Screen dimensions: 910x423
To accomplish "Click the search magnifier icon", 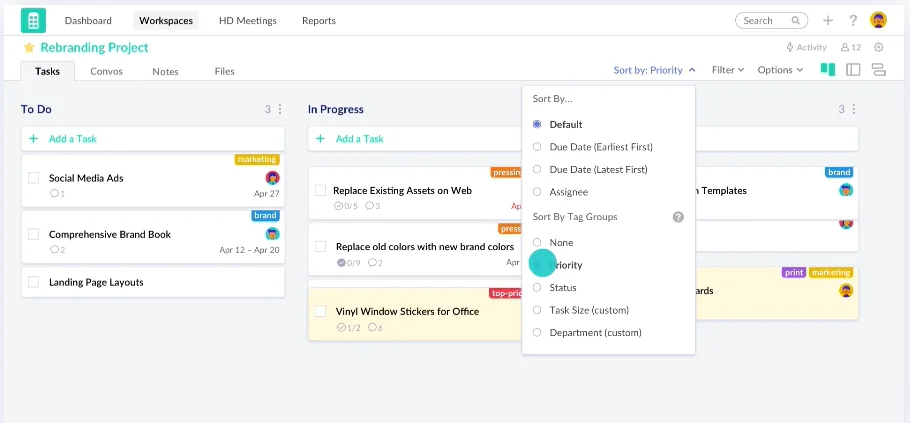I will click(x=796, y=20).
